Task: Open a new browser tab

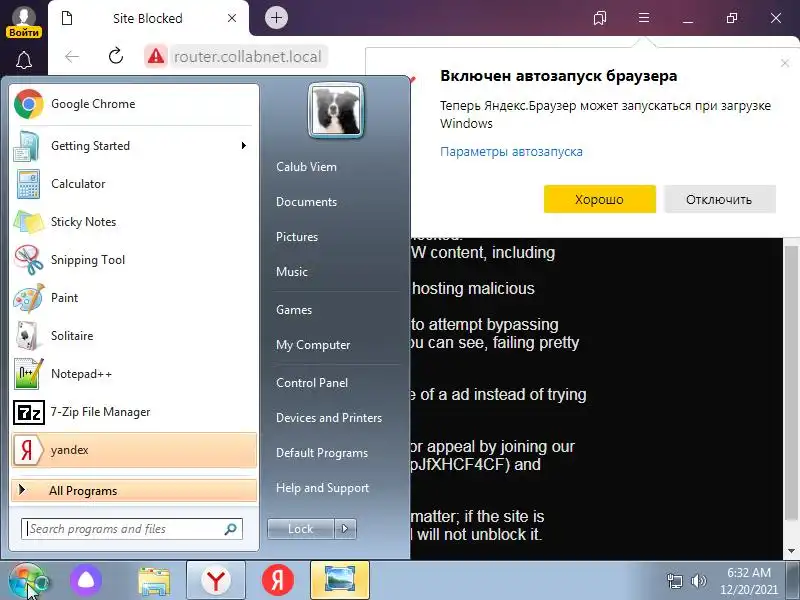Action: [x=276, y=18]
